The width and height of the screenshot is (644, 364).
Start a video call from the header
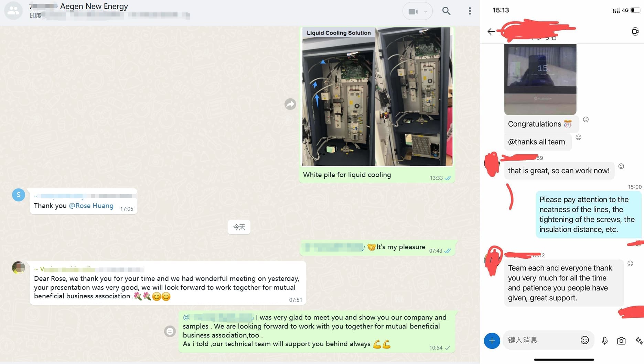point(413,11)
